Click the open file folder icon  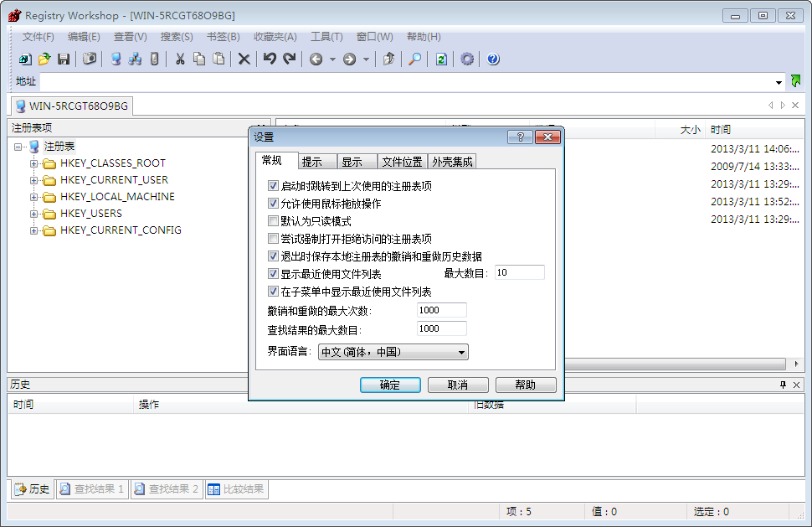(44, 59)
